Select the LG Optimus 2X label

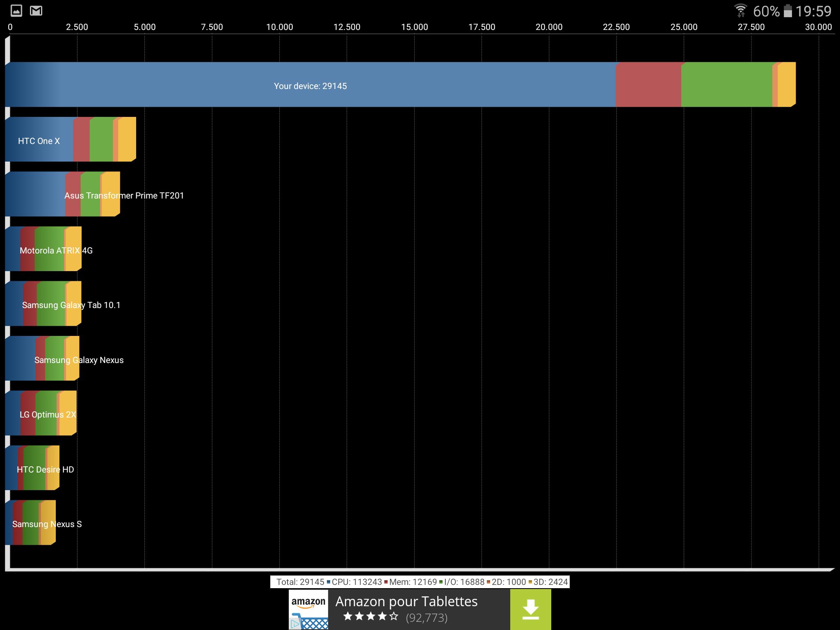[48, 415]
